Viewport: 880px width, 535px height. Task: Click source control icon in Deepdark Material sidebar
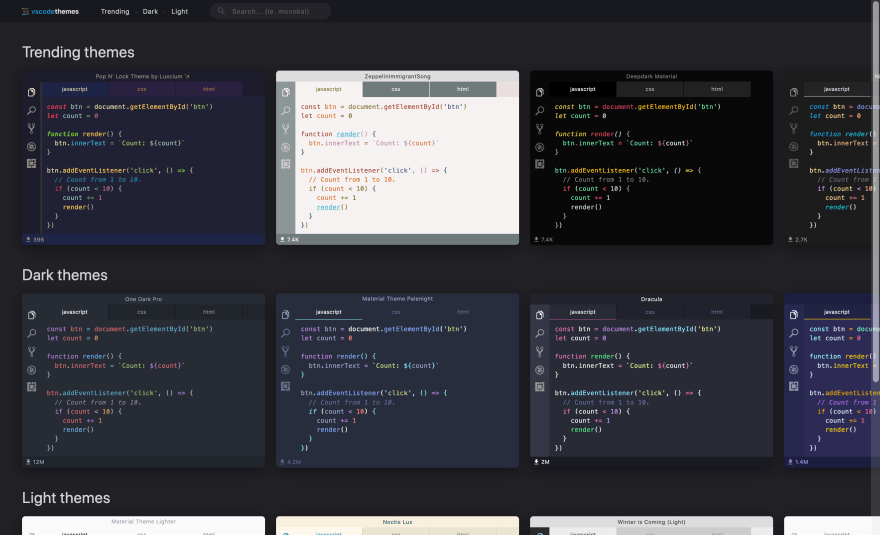(540, 129)
